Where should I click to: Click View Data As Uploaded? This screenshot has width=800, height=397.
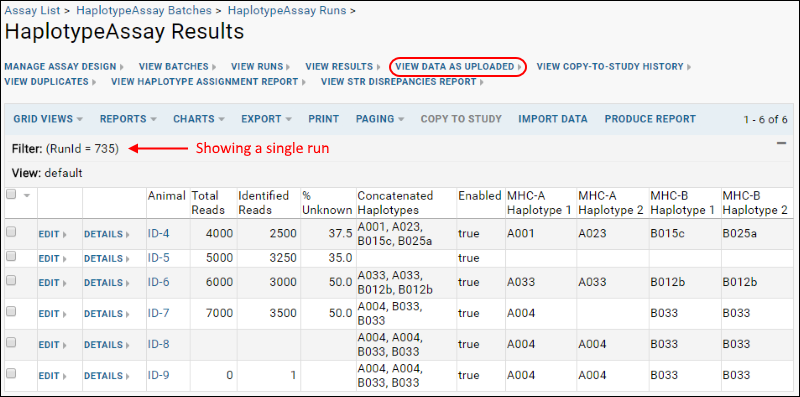tap(458, 67)
